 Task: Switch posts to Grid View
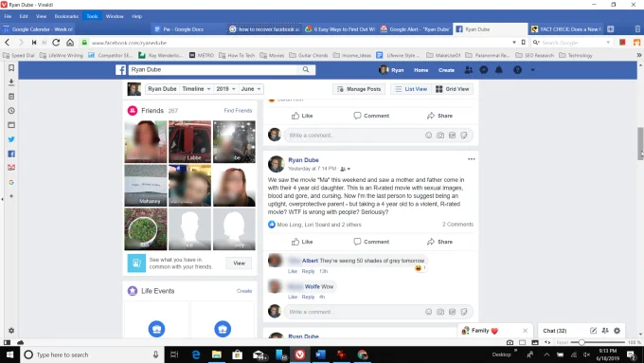pyautogui.click(x=452, y=89)
